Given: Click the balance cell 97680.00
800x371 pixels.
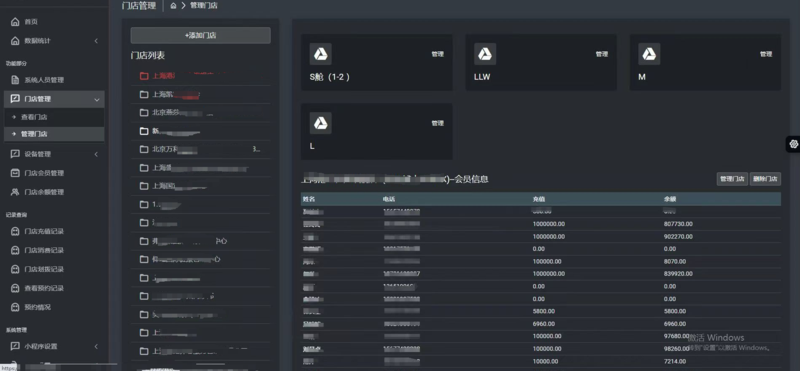Looking at the screenshot, I should pos(676,337).
